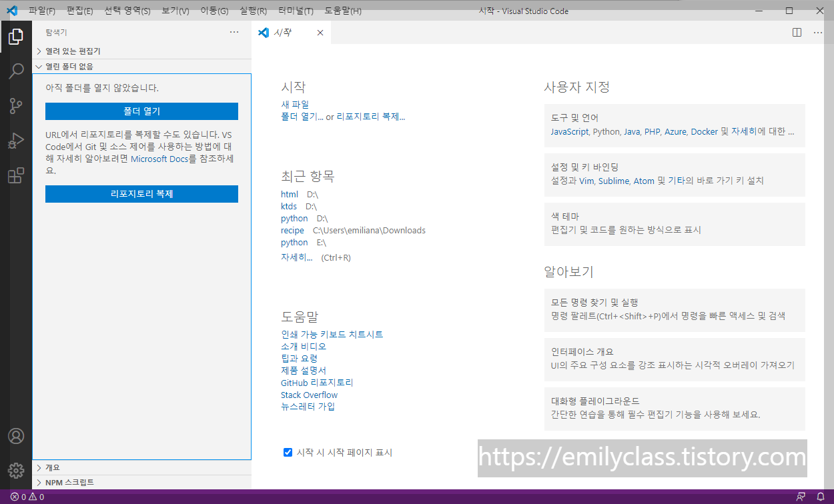The image size is (834, 504).
Task: Click the Sublime keybinding link
Action: [613, 181]
